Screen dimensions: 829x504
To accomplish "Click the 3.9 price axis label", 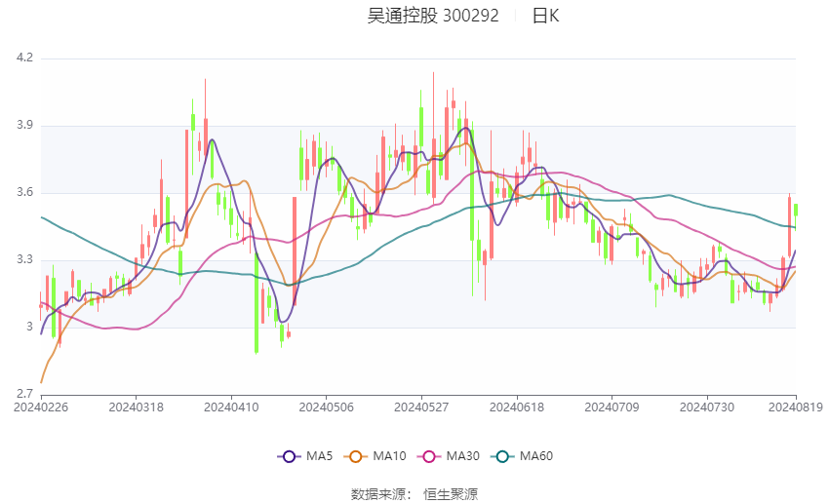I will coord(24,125).
